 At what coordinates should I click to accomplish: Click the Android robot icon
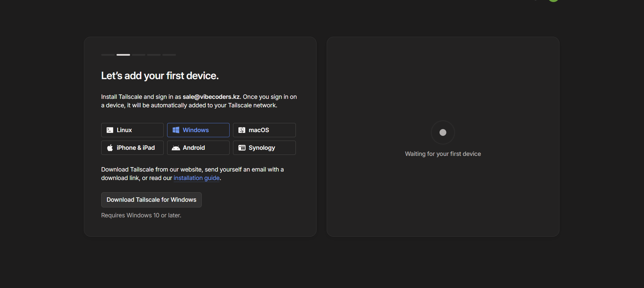point(176,148)
